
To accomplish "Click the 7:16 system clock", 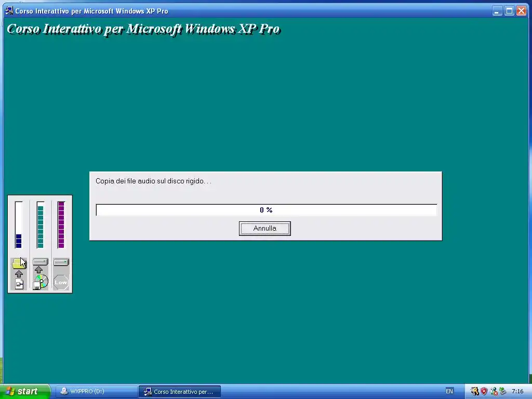I will [517, 391].
